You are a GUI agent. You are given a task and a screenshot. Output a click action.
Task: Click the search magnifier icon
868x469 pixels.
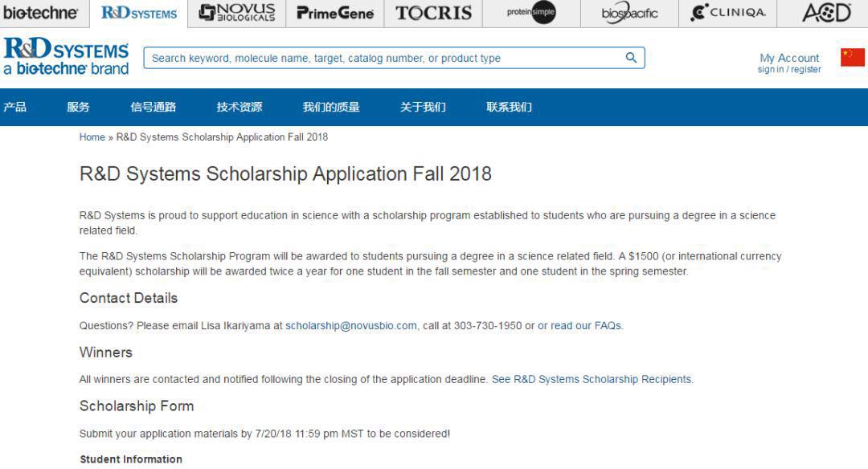631,58
